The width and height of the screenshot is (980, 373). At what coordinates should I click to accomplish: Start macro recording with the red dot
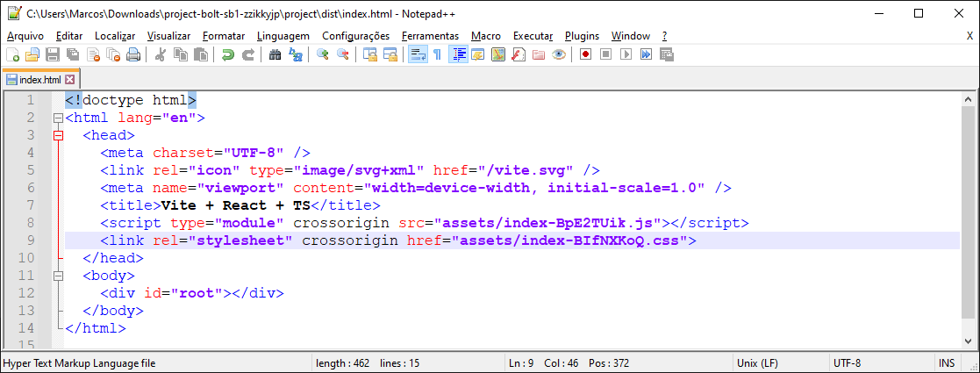585,55
